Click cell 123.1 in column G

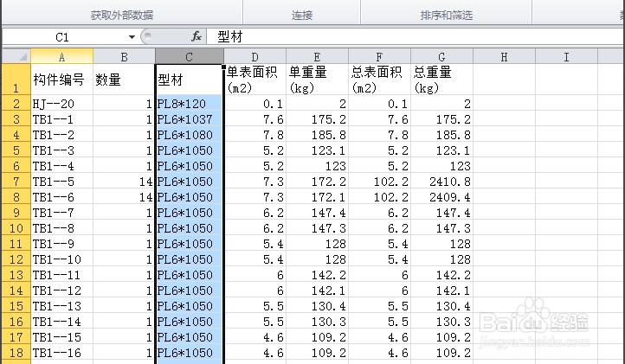coord(441,150)
